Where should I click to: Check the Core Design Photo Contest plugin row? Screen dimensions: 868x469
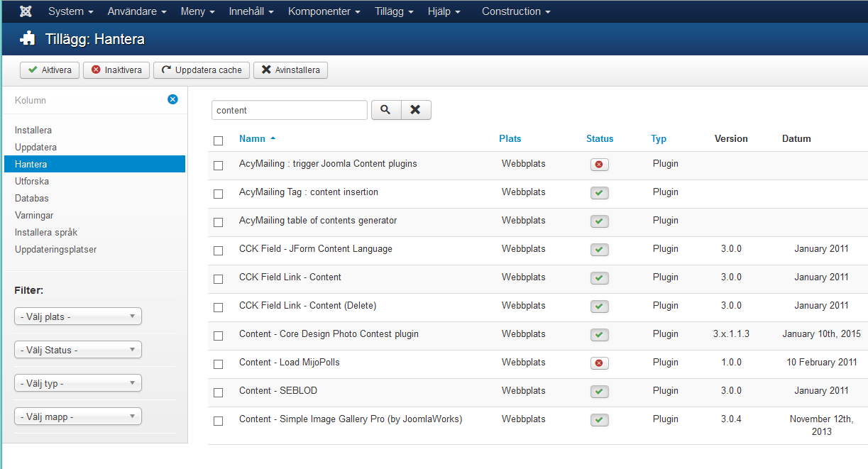(219, 336)
